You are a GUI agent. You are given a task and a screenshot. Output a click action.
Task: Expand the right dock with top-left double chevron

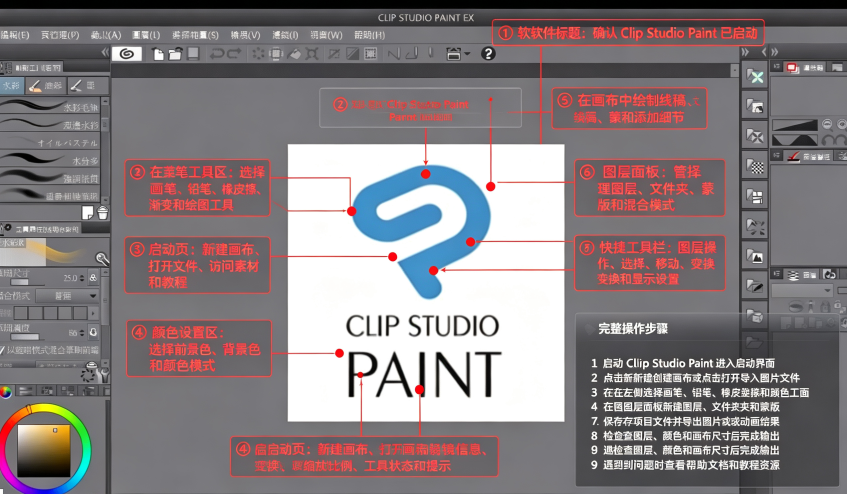click(x=745, y=52)
